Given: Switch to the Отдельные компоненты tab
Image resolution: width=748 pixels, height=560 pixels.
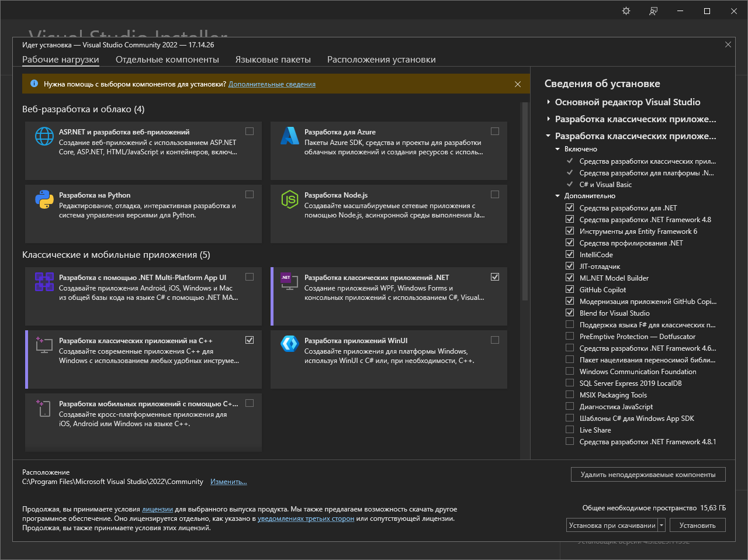Looking at the screenshot, I should (x=167, y=60).
